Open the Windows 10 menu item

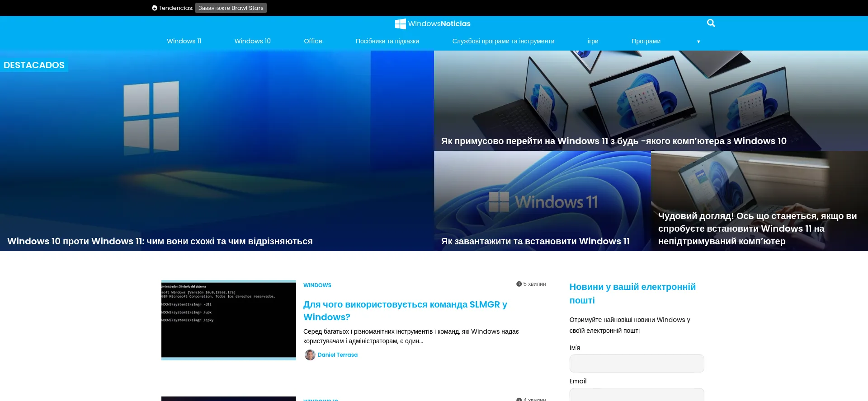[x=252, y=41]
